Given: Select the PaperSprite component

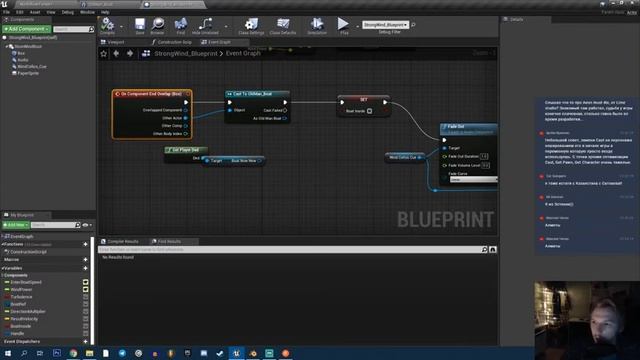Looking at the screenshot, I should pos(28,73).
